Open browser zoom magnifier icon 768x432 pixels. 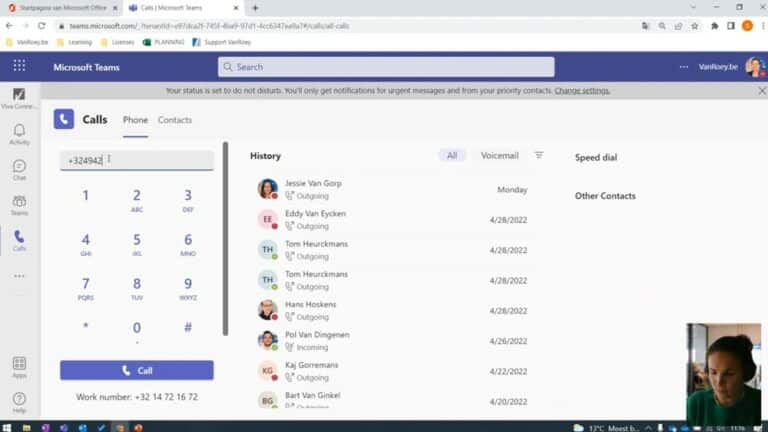(x=662, y=26)
